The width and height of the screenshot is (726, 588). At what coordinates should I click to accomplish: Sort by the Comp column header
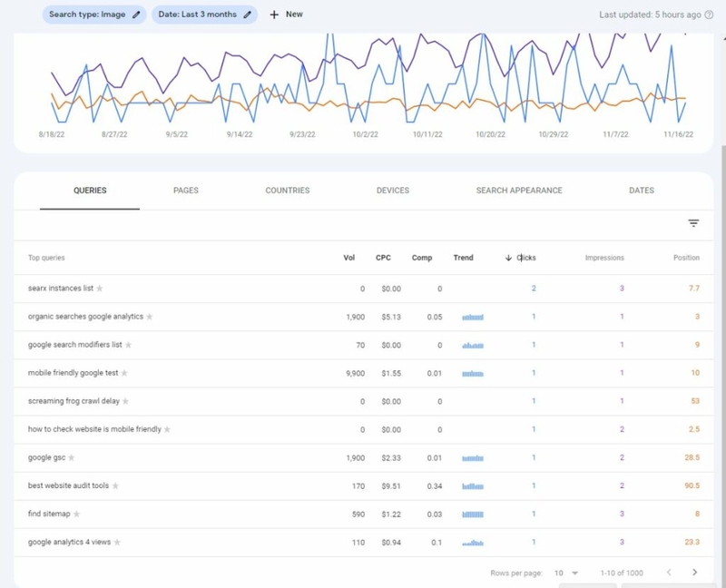click(x=422, y=258)
